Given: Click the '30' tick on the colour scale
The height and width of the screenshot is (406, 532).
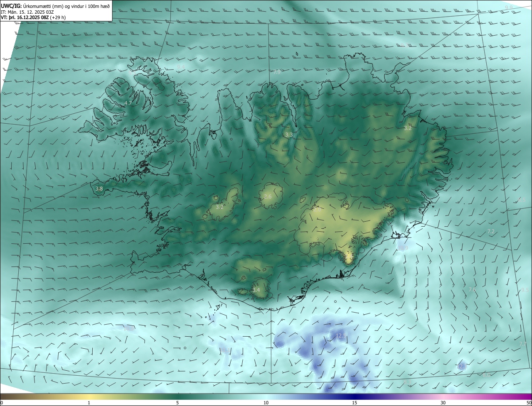Looking at the screenshot, I should point(443,403).
